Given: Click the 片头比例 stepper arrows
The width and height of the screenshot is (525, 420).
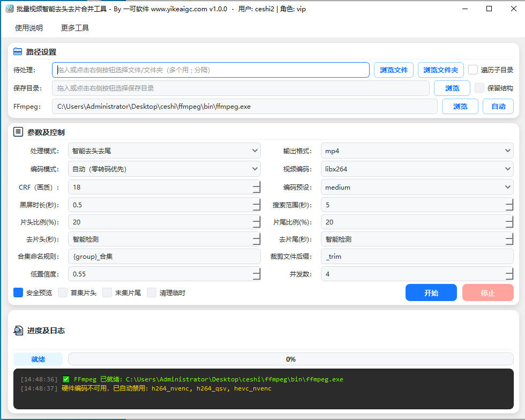Looking at the screenshot, I should click(257, 222).
